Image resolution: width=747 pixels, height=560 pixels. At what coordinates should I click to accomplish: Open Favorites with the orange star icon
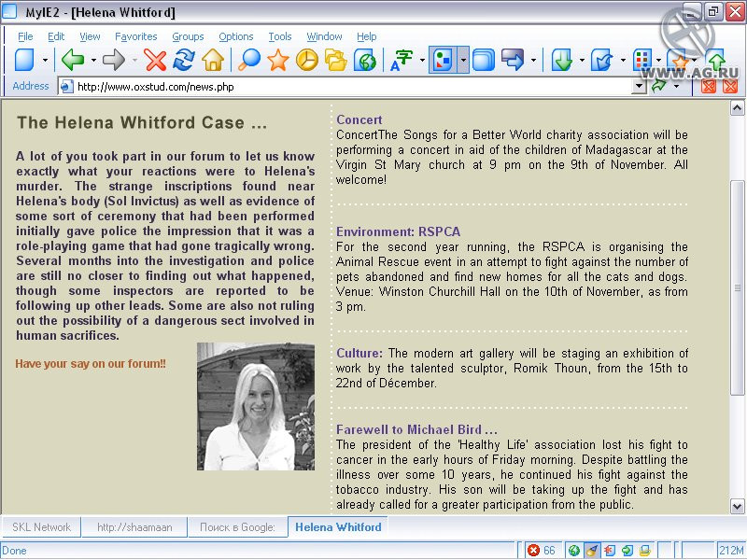tap(277, 60)
